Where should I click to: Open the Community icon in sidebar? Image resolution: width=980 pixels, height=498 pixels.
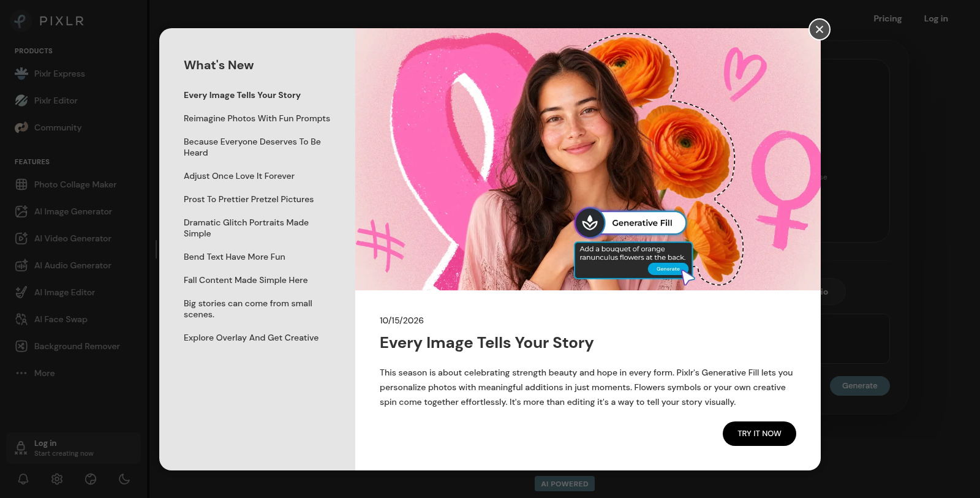21,127
